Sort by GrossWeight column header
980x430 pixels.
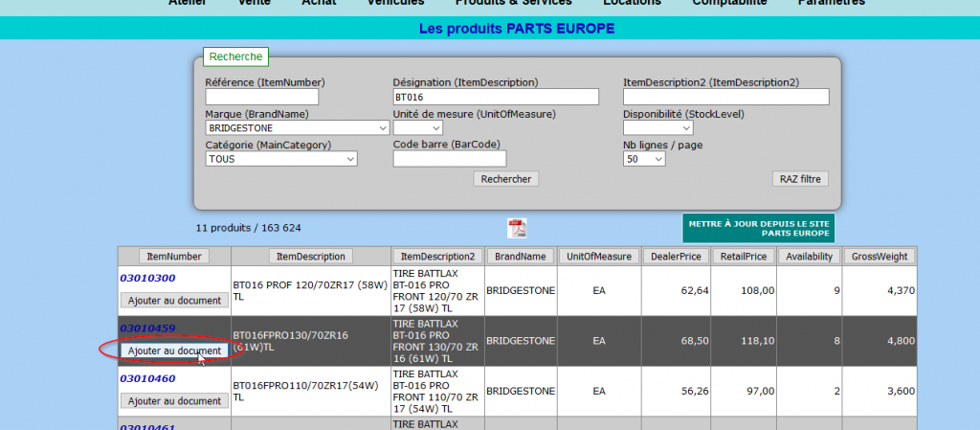[880, 257]
